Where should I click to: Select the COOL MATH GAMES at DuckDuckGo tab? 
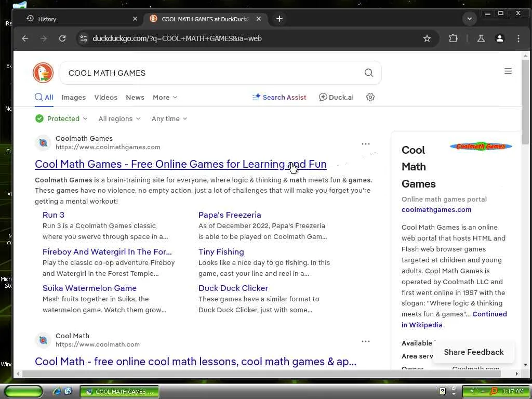click(x=205, y=19)
